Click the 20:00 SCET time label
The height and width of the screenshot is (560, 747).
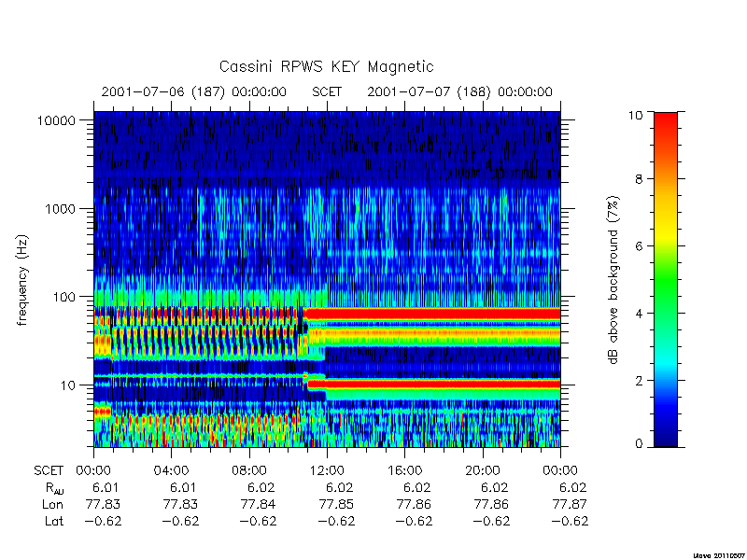point(483,471)
